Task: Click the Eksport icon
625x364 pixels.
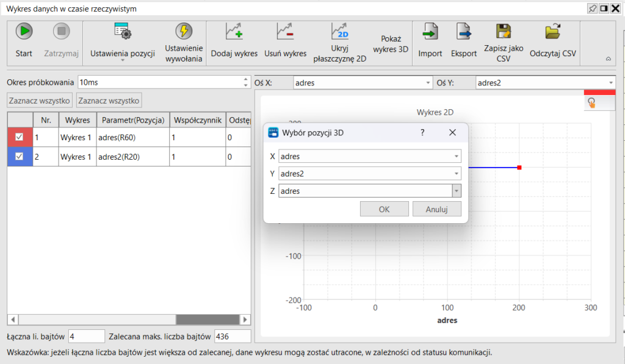Action: click(464, 31)
